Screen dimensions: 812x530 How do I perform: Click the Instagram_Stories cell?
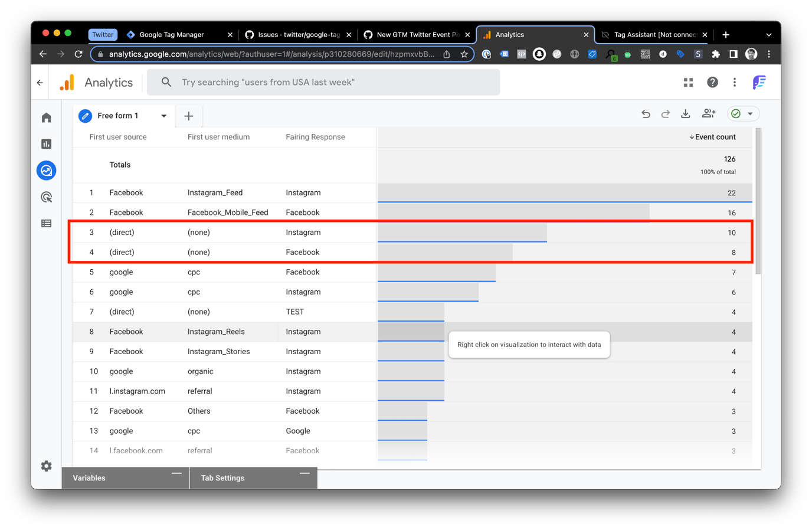tap(218, 352)
